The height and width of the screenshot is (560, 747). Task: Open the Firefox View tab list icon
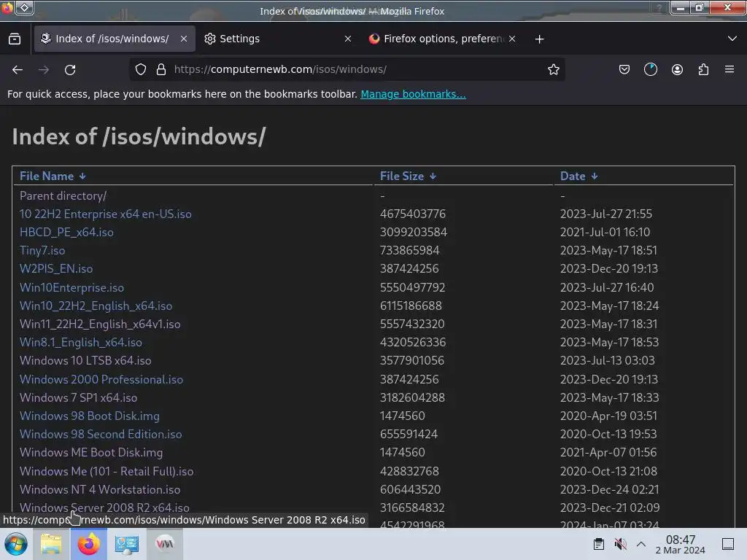[15, 39]
